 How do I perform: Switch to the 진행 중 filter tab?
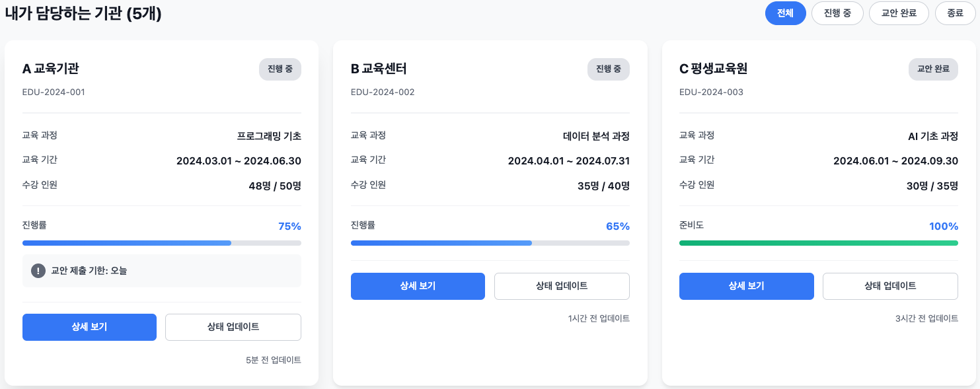[837, 13]
